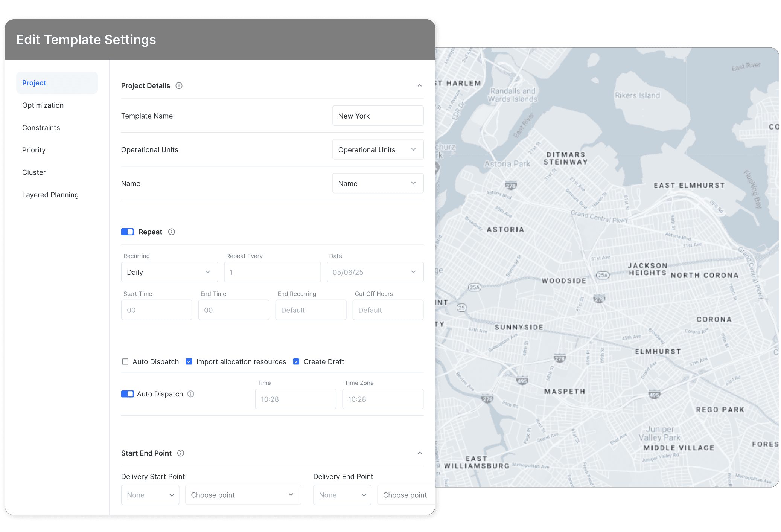
Task: Open Delivery Start Point None dropdown
Action: pos(150,495)
